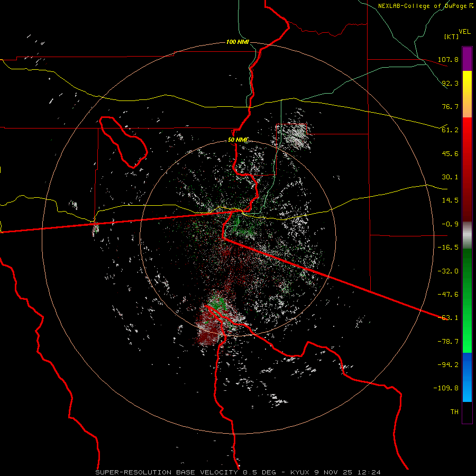Click the VEL legend title
This screenshot has width=476, height=476.
464,31
